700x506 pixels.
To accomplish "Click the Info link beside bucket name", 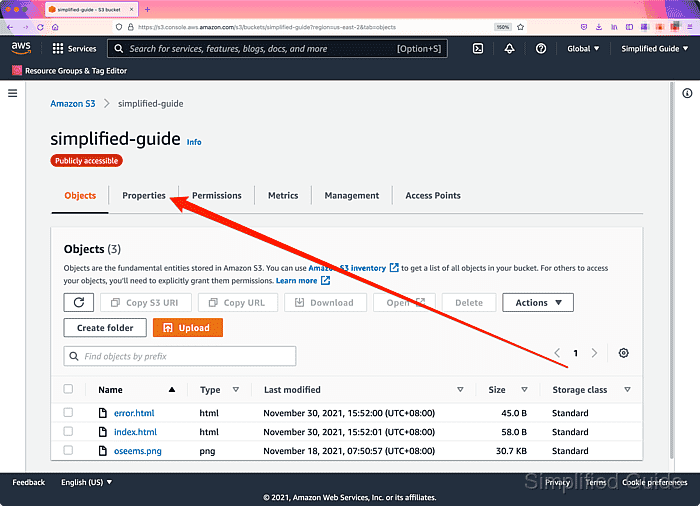I will coord(194,142).
